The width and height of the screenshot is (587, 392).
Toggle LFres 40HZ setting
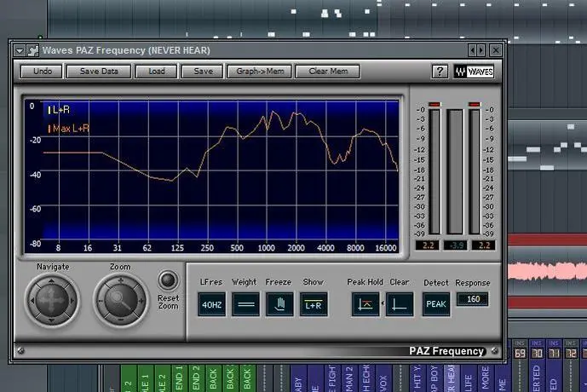pos(212,304)
